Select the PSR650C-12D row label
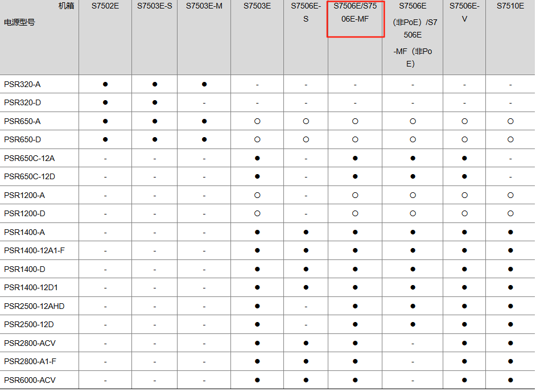 [x=30, y=176]
